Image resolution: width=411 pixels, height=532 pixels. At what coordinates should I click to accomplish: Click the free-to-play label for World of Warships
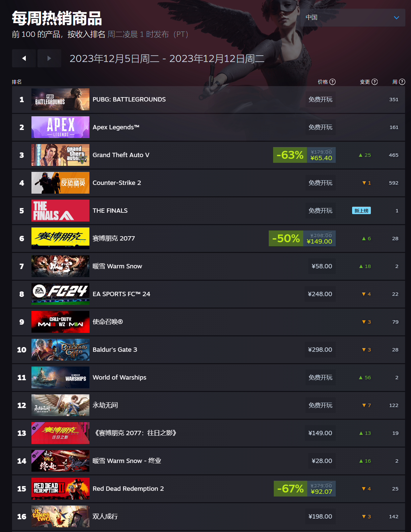coord(320,377)
